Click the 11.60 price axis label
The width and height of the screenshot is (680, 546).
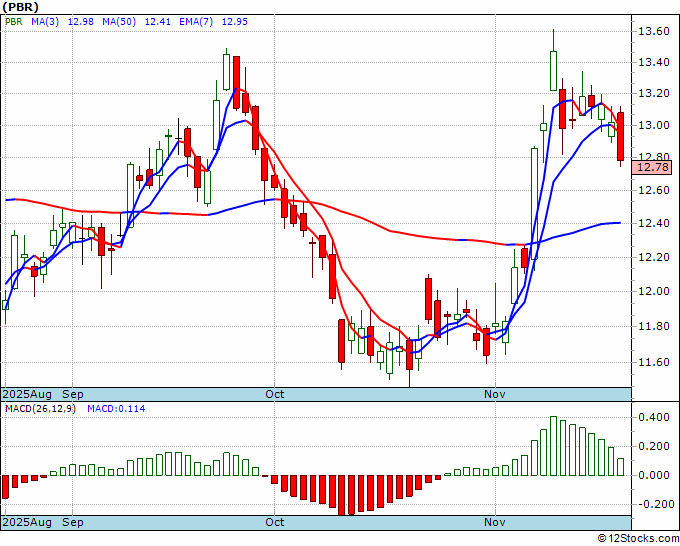click(x=654, y=362)
